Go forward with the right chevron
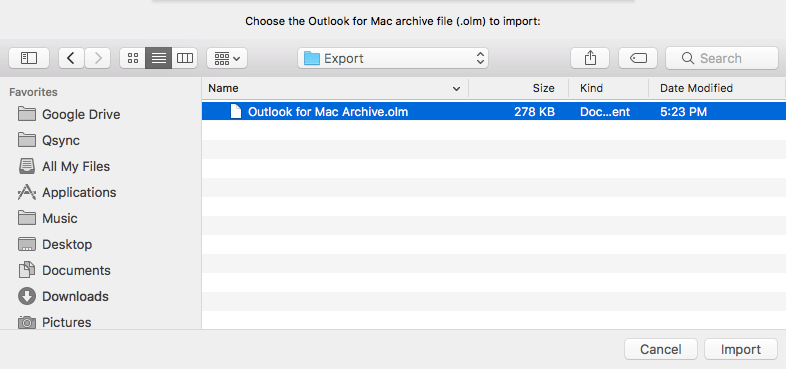 [x=97, y=58]
